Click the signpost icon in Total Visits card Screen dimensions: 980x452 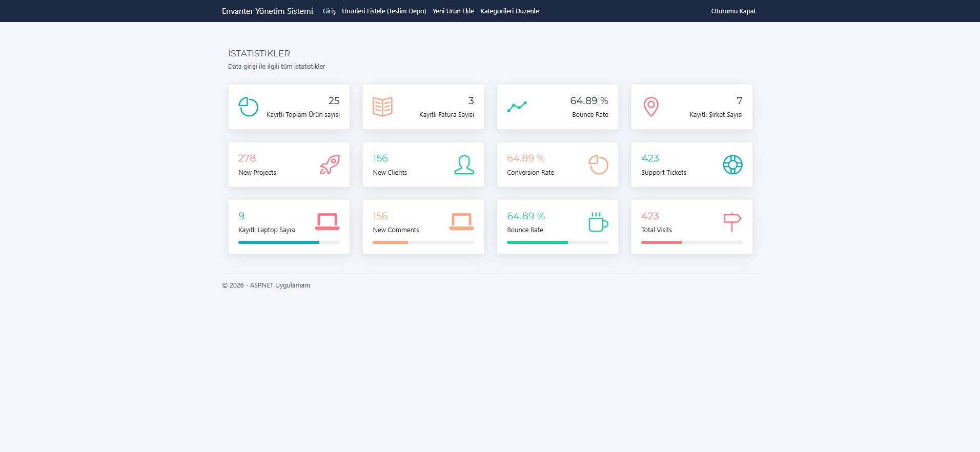[732, 222]
